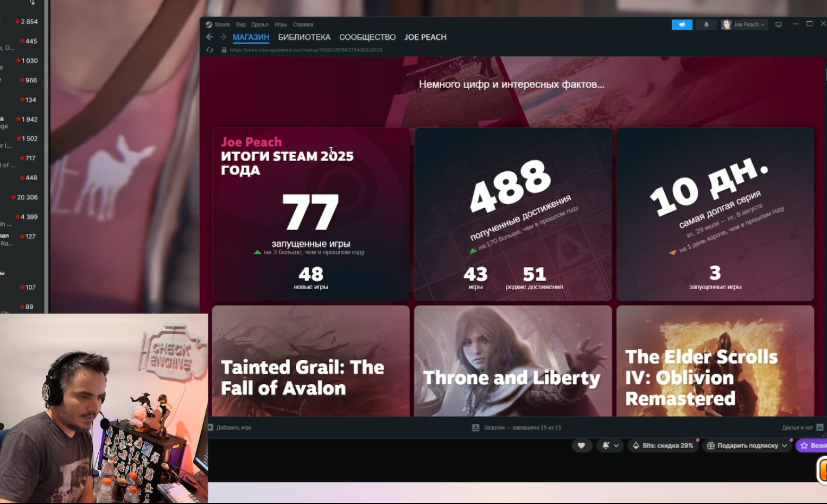This screenshot has width=827, height=504.
Task: Click the heading Немного цифр и интересных фактов…
Action: pos(512,84)
